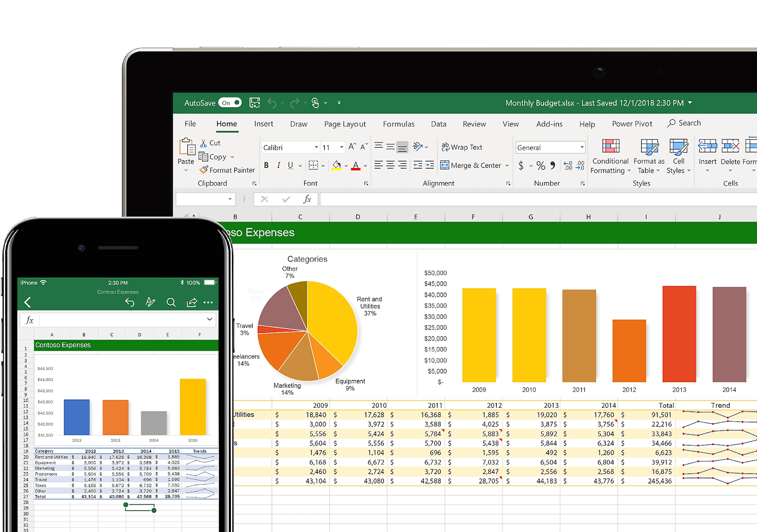Toggle Bold formatting

click(266, 166)
